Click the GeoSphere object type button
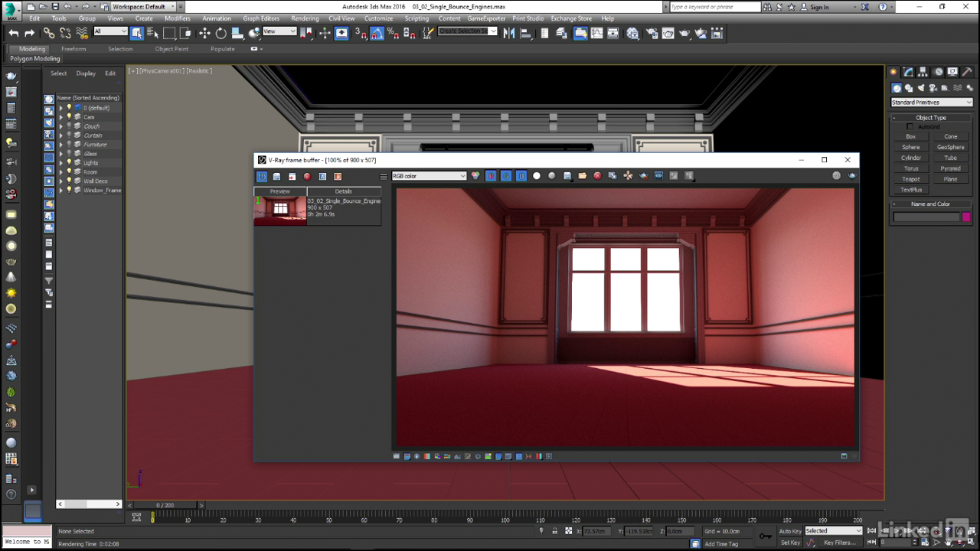 (x=951, y=147)
